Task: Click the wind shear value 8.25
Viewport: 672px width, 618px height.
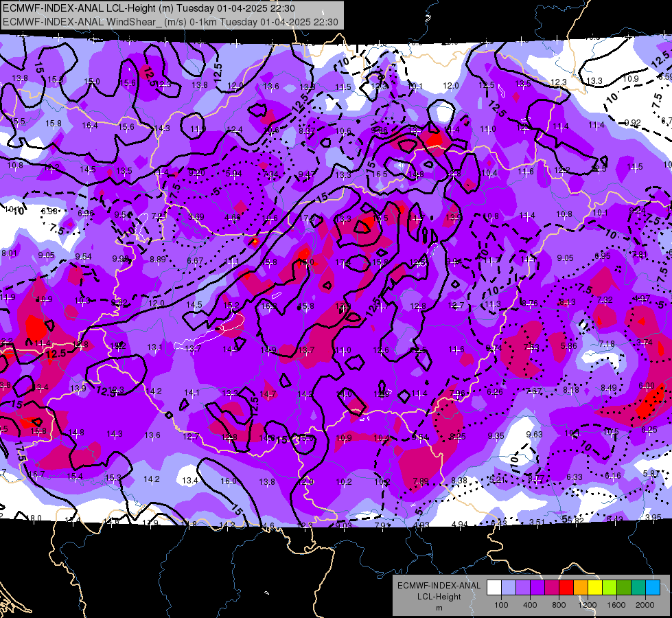Action: [x=458, y=436]
